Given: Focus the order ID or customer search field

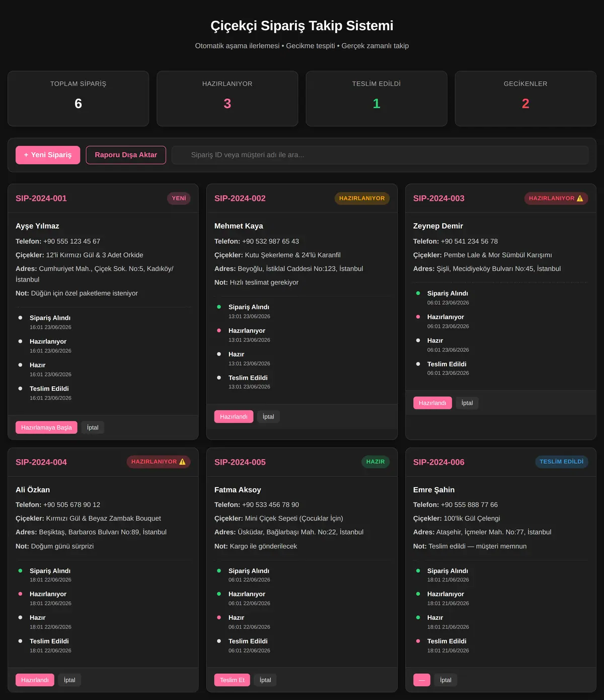Looking at the screenshot, I should [x=380, y=155].
